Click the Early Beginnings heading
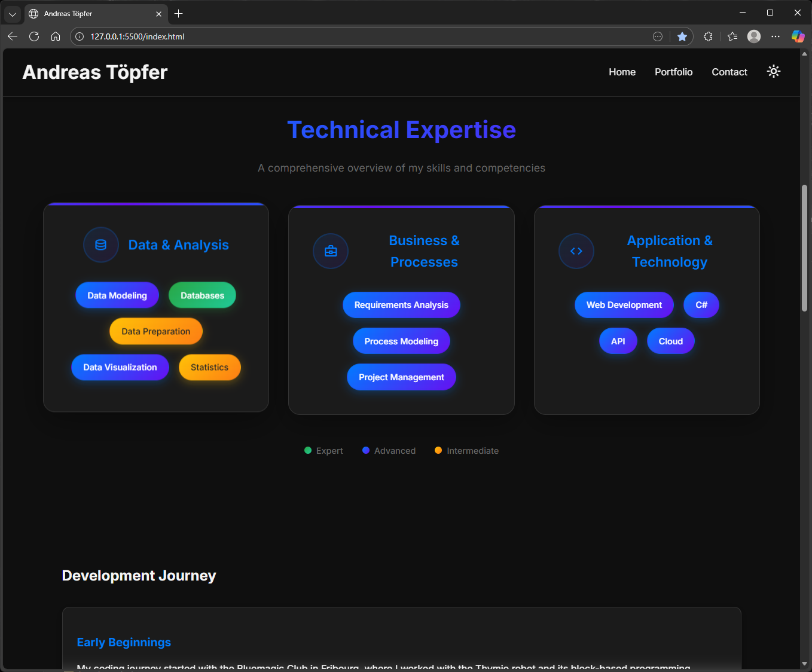The height and width of the screenshot is (672, 812). click(x=124, y=642)
